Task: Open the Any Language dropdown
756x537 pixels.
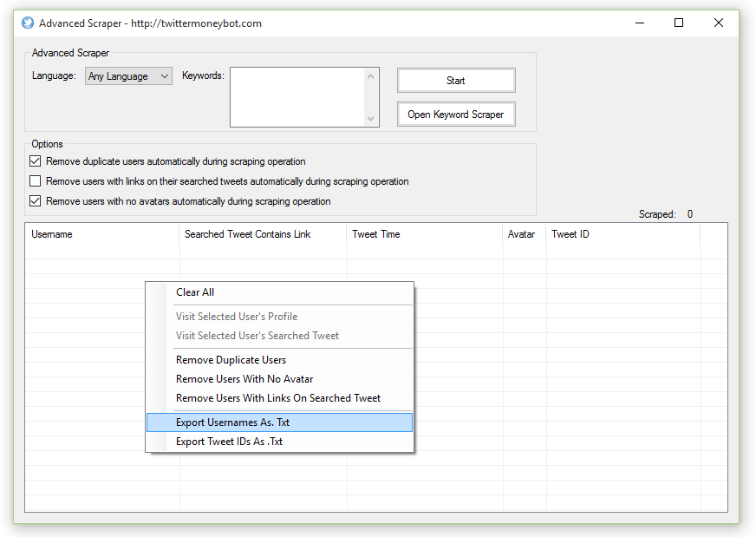Action: coord(128,76)
